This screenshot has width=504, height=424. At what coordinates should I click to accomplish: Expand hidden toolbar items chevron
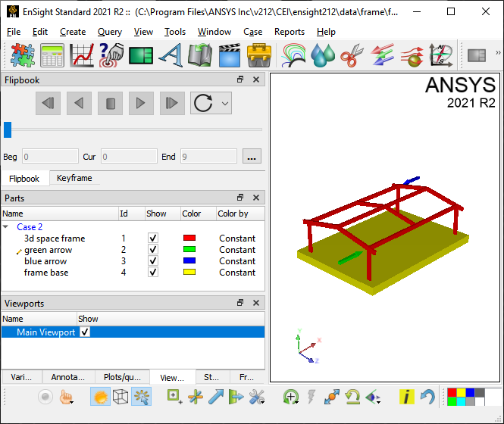[498, 53]
